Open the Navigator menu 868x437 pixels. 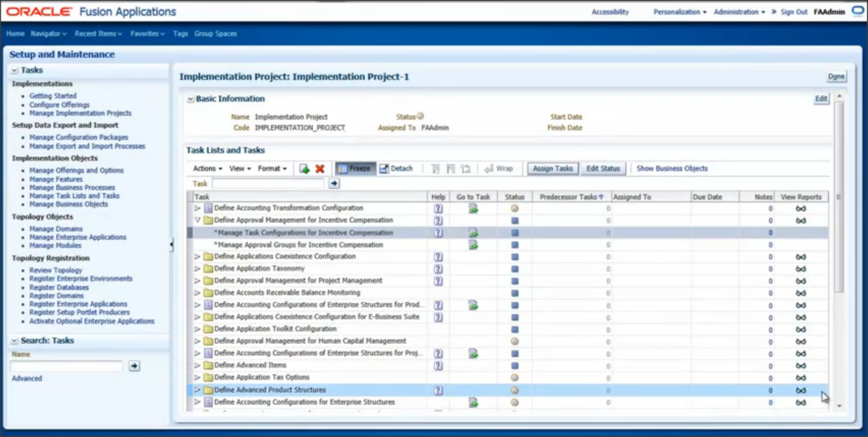coord(48,33)
